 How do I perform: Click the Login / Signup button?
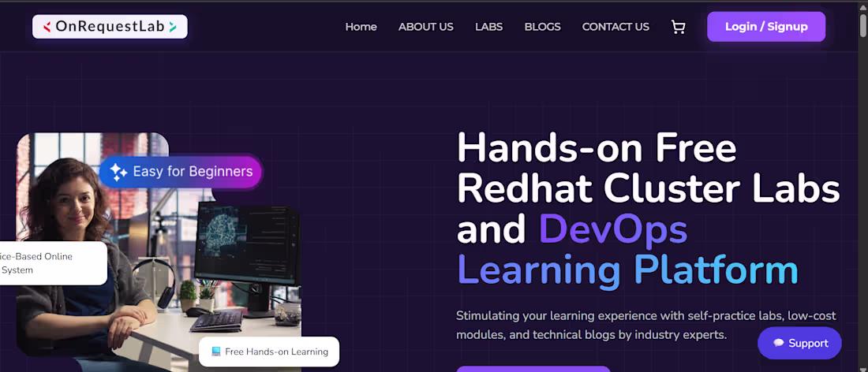point(766,27)
